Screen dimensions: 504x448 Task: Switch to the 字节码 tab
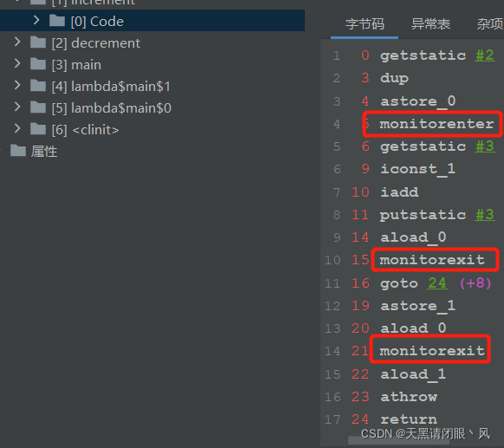(365, 24)
